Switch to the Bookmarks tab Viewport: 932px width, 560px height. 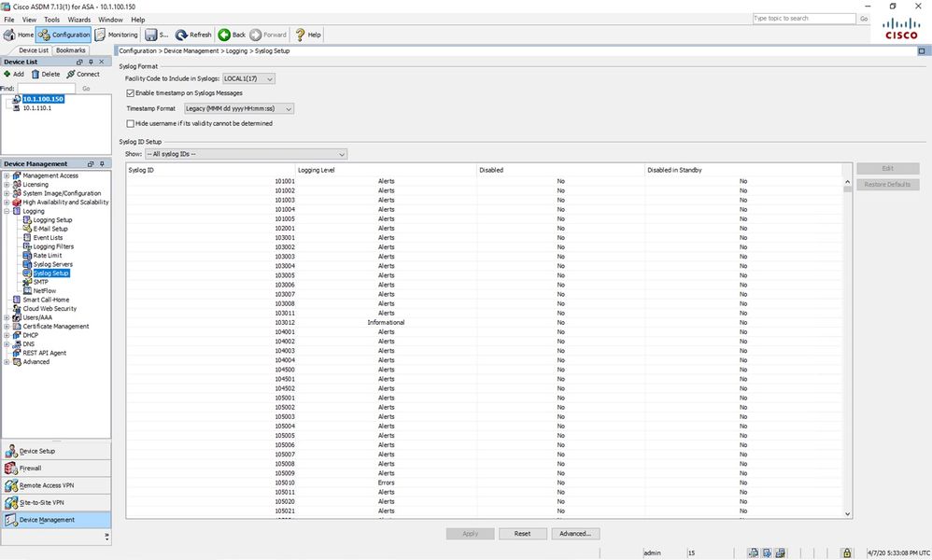click(x=71, y=50)
